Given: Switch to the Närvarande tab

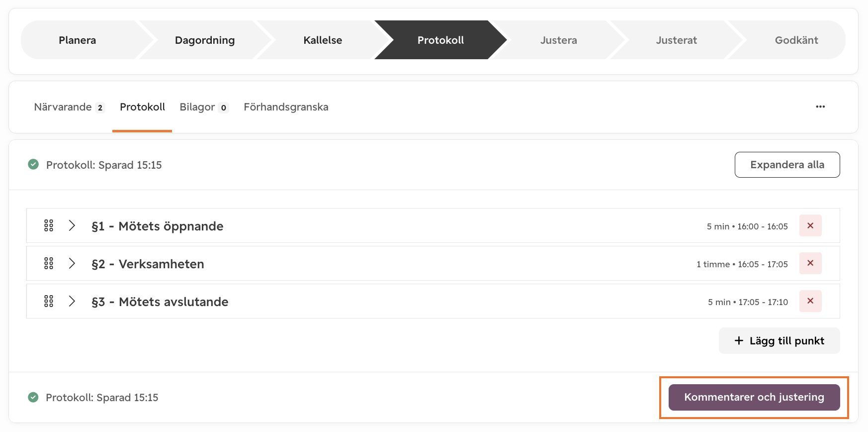Looking at the screenshot, I should (69, 107).
